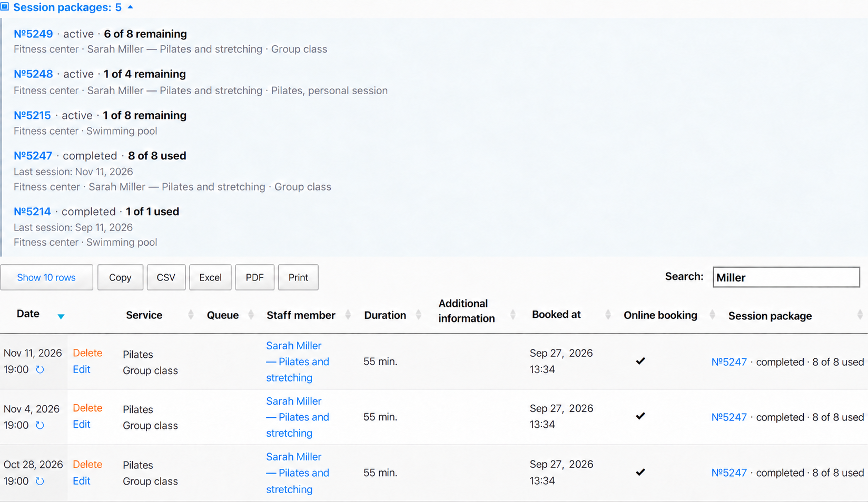Click repeat icon on Oct 28 booking
Screen dimensions: 868x502
tap(40, 481)
